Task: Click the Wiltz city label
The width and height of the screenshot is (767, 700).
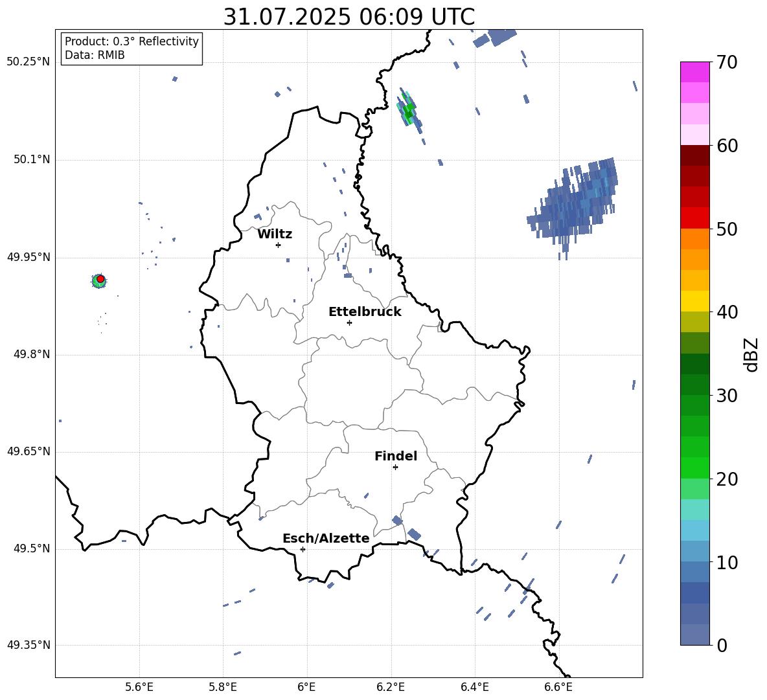Action: point(275,234)
